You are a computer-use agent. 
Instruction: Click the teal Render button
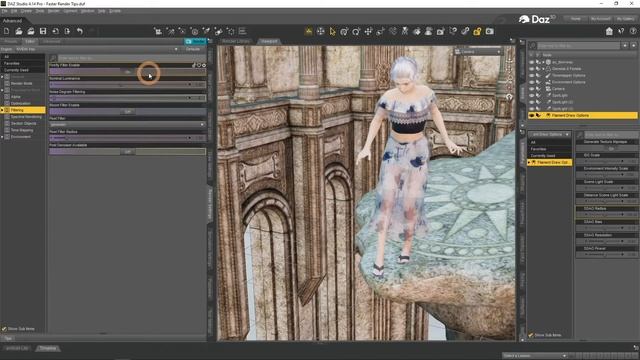pos(195,41)
